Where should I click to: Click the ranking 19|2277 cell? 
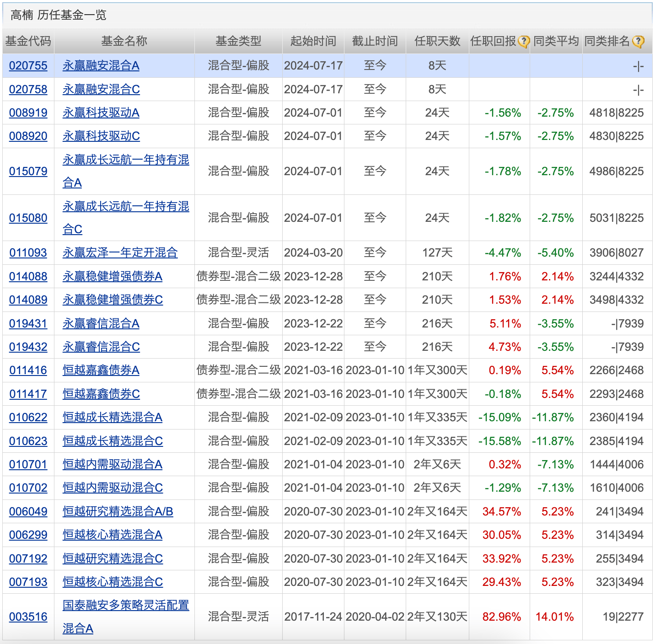pos(623,617)
